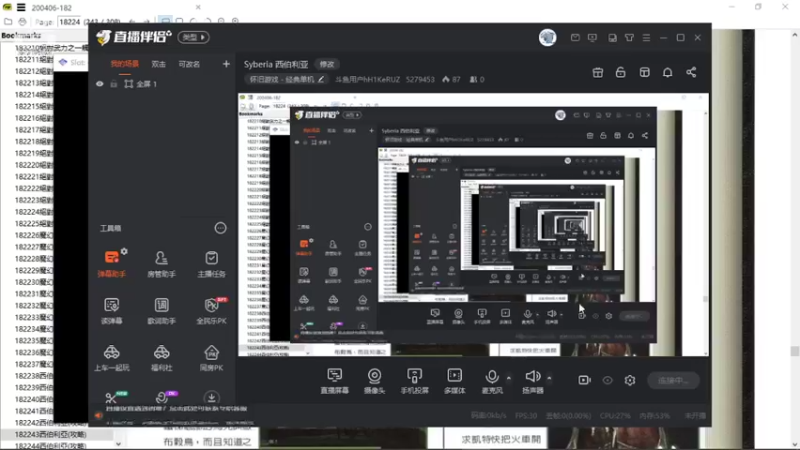This screenshot has width=800, height=450.
Task: Expand speaker options arrow
Action: coord(549,378)
